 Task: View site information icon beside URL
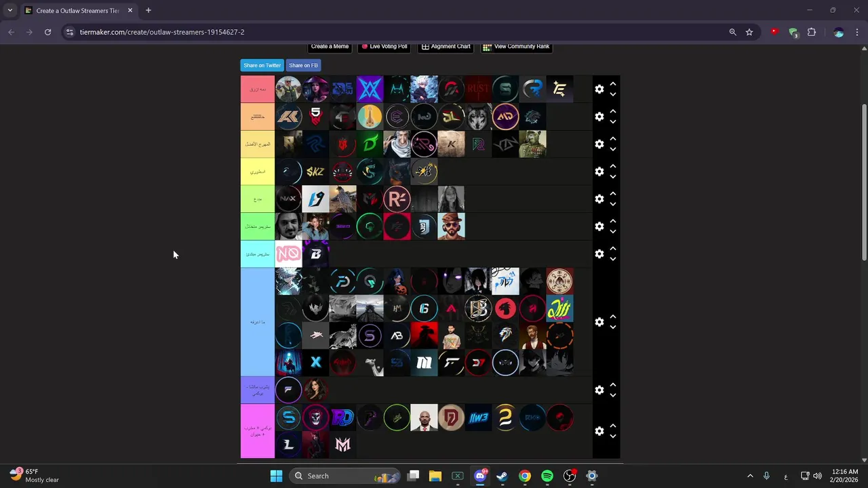point(69,32)
